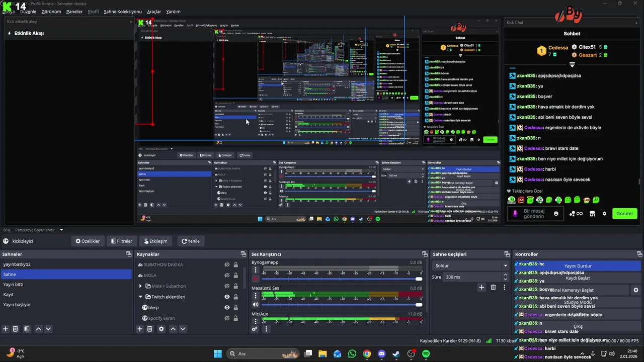The width and height of the screenshot is (644, 362).
Task: Move the selected source down in Kaynaklar
Action: pyautogui.click(x=183, y=329)
